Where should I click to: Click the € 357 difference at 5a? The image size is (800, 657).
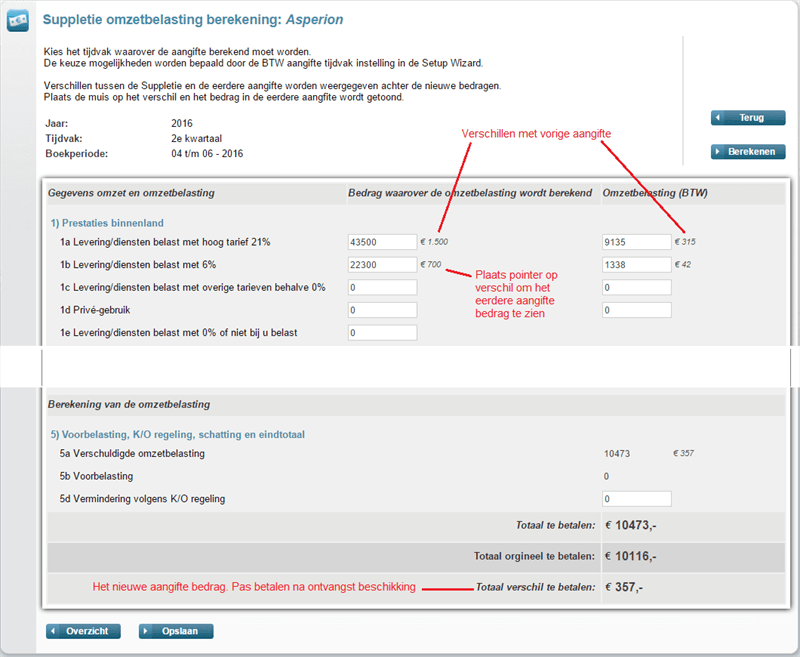[x=684, y=453]
